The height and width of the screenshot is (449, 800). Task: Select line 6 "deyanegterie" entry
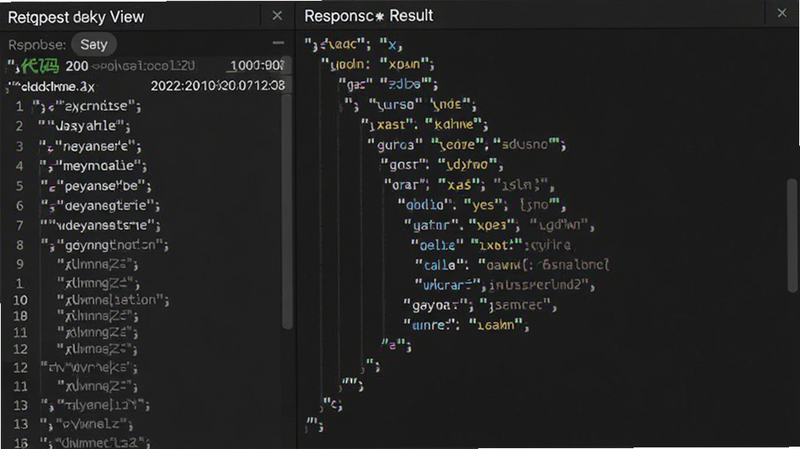100,206
